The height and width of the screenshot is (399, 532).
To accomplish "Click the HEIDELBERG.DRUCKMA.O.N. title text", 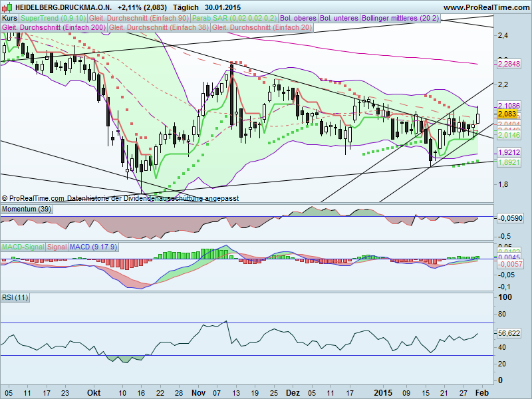I will pos(63,7).
